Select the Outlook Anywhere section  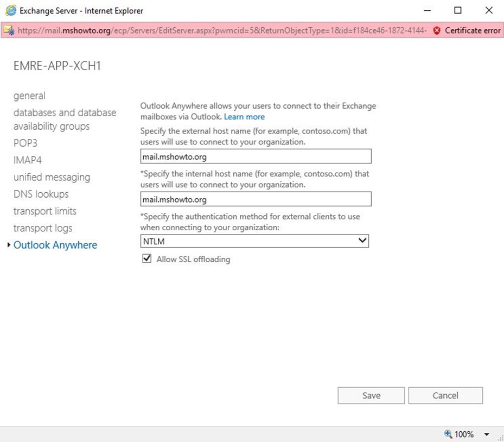pyautogui.click(x=55, y=245)
